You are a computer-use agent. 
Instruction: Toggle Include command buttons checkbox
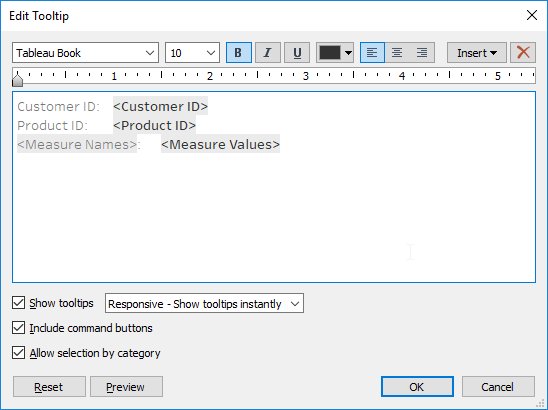19,328
